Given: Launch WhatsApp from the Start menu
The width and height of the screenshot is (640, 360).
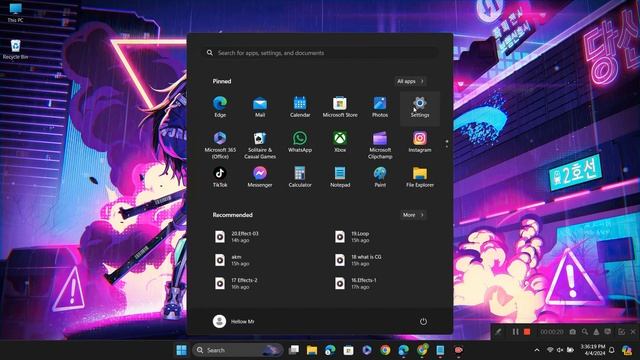Looking at the screenshot, I should pos(300,142).
